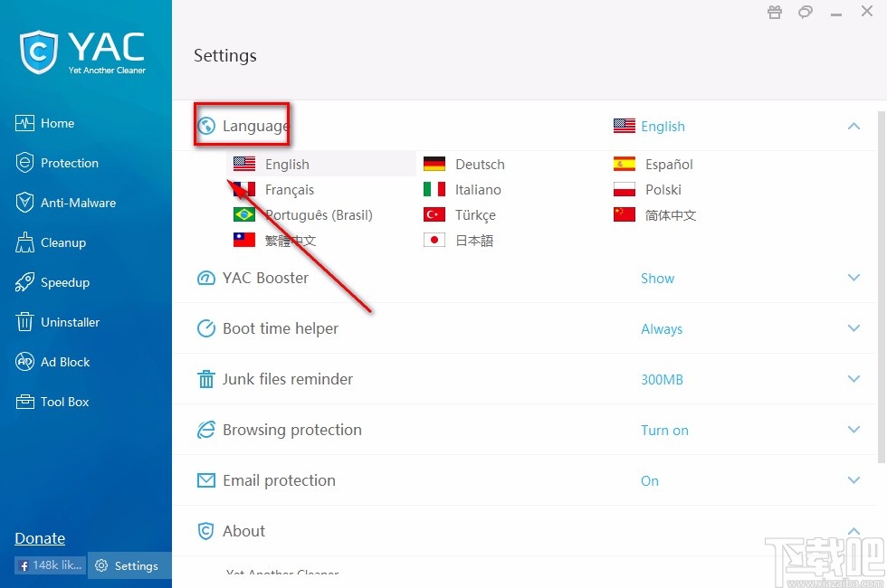
Task: Click Email protection On value
Action: [x=650, y=480]
